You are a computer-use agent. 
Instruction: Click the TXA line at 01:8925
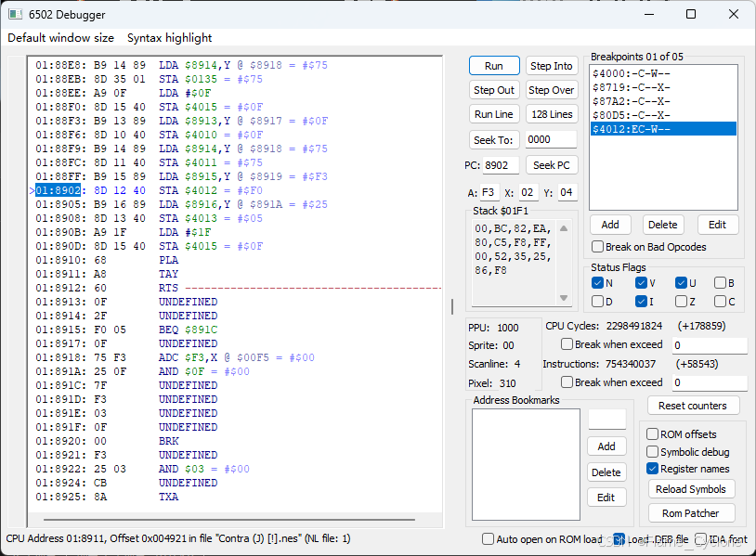(107, 497)
